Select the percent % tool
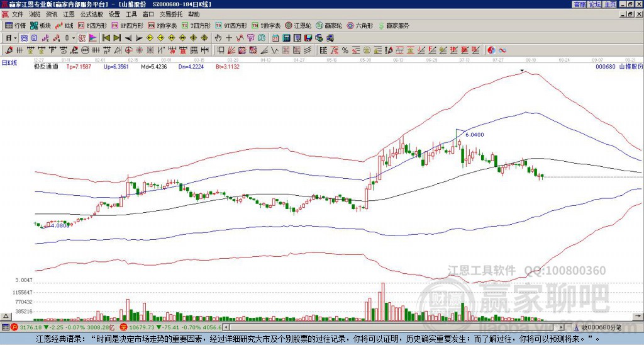 pos(345,50)
